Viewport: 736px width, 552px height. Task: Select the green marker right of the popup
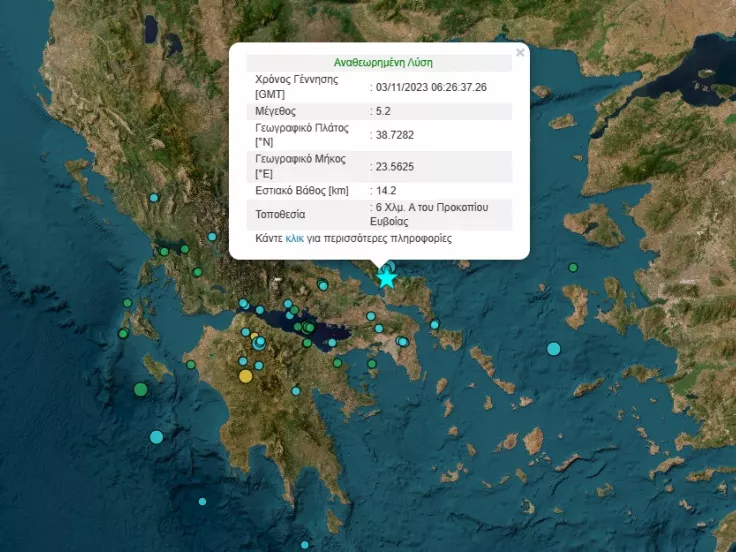tap(573, 267)
